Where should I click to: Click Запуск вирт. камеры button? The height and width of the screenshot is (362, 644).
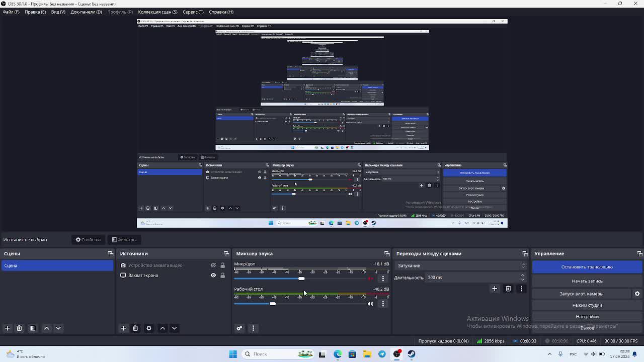click(581, 294)
